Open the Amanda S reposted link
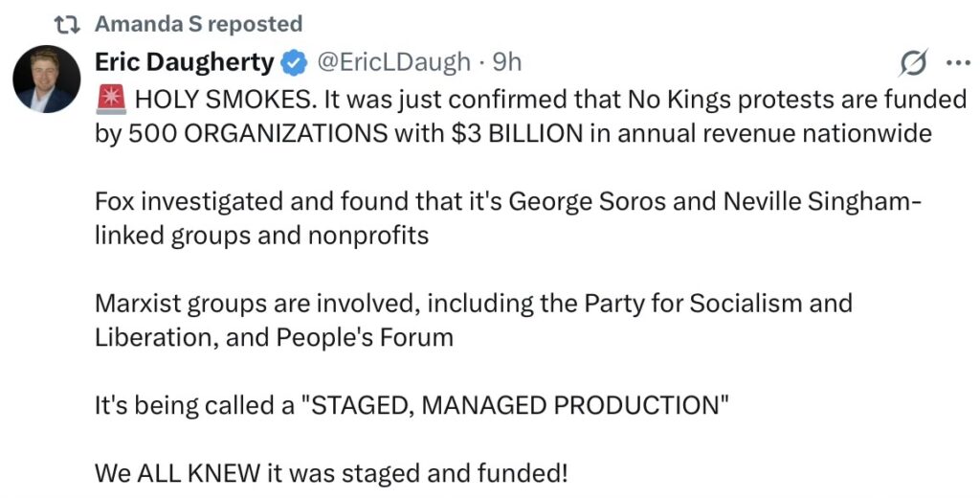This screenshot has height=499, width=980. click(198, 24)
